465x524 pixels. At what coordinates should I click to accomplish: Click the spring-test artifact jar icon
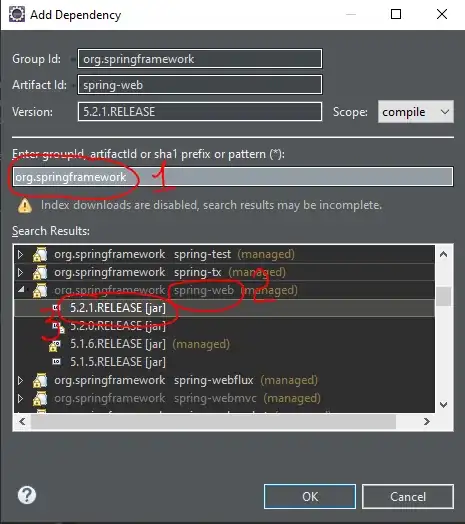(40, 254)
